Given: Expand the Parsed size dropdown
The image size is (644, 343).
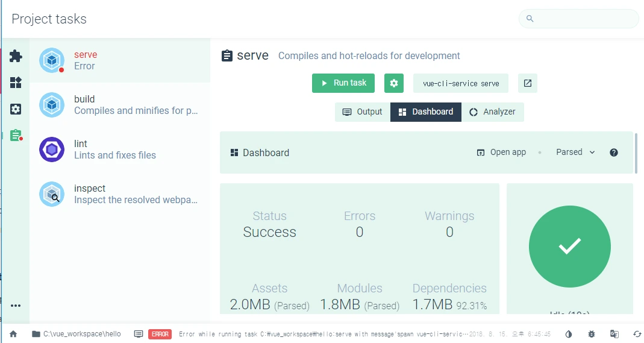Looking at the screenshot, I should coord(575,153).
